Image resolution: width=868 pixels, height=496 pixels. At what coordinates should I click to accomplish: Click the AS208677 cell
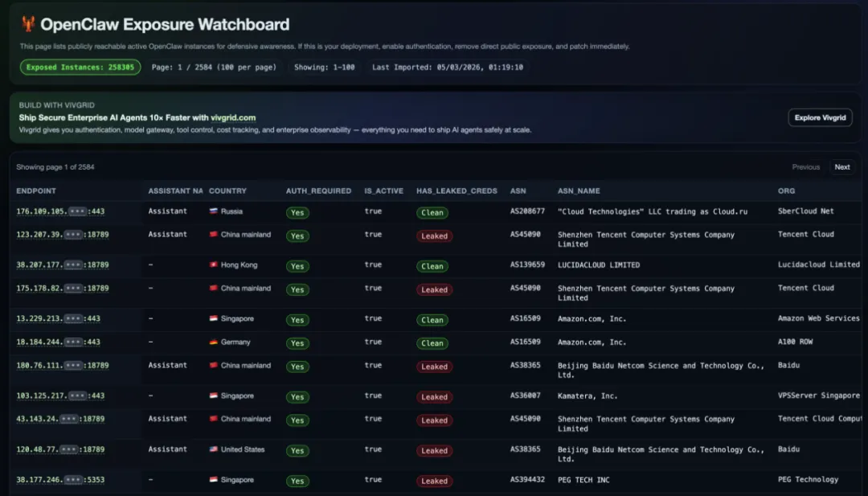tap(527, 211)
